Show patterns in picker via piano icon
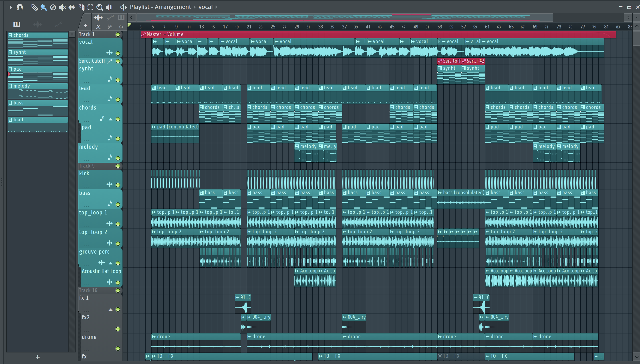 [17, 24]
